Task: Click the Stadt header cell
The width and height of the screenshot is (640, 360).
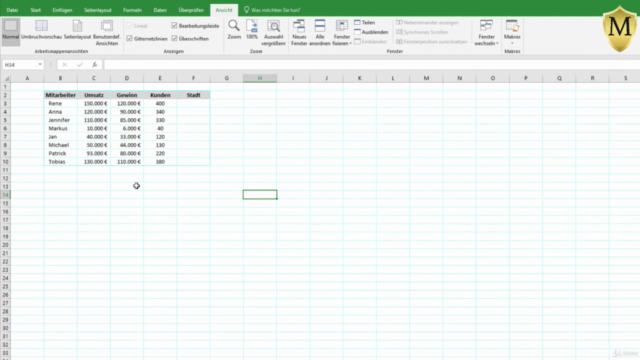Action: (x=193, y=95)
